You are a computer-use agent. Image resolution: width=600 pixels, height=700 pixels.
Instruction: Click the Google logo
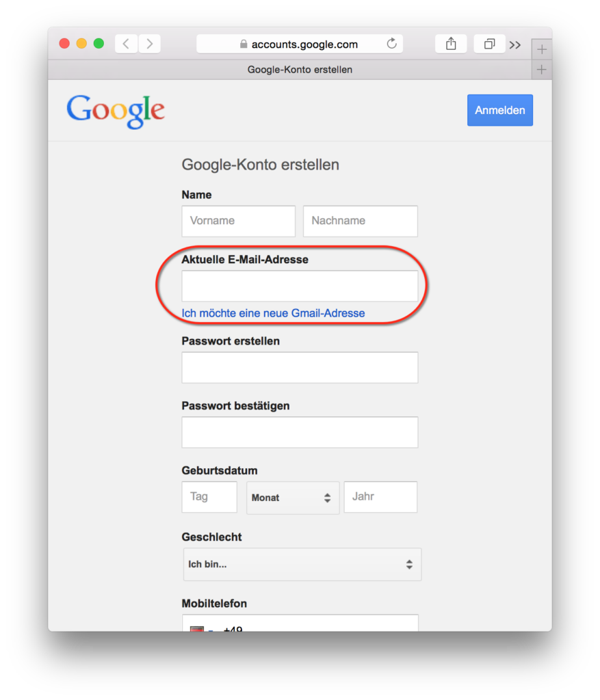pos(116,111)
